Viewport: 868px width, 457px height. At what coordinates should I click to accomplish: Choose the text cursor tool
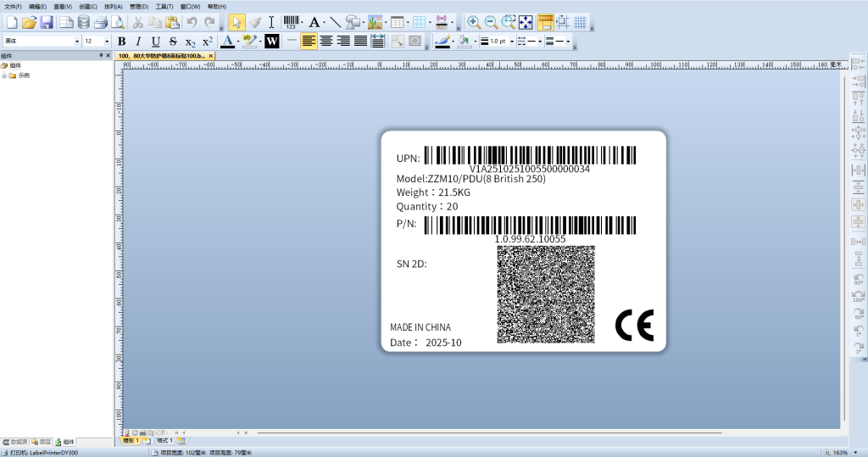(x=271, y=22)
